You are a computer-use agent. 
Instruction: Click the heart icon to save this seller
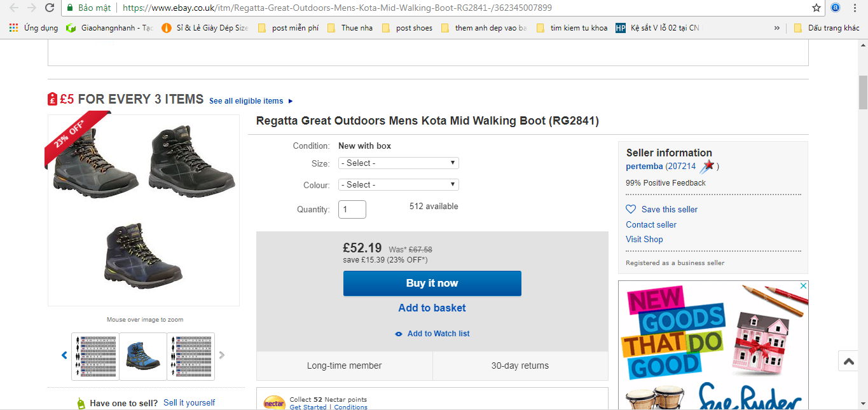point(631,209)
